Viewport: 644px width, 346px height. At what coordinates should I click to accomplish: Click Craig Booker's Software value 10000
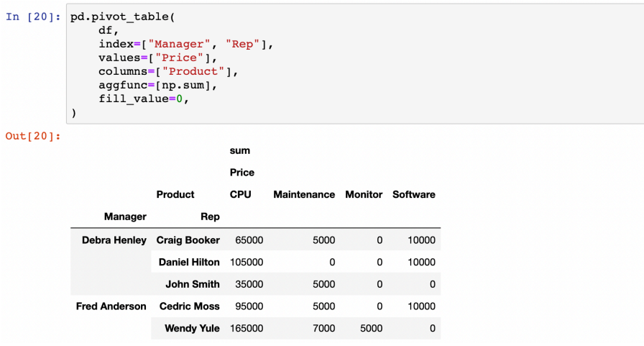pos(421,240)
